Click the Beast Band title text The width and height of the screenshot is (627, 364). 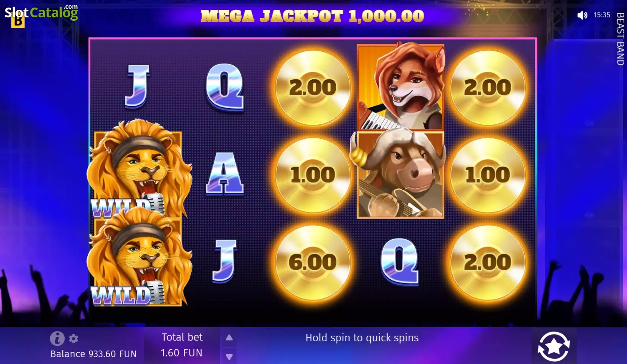620,39
